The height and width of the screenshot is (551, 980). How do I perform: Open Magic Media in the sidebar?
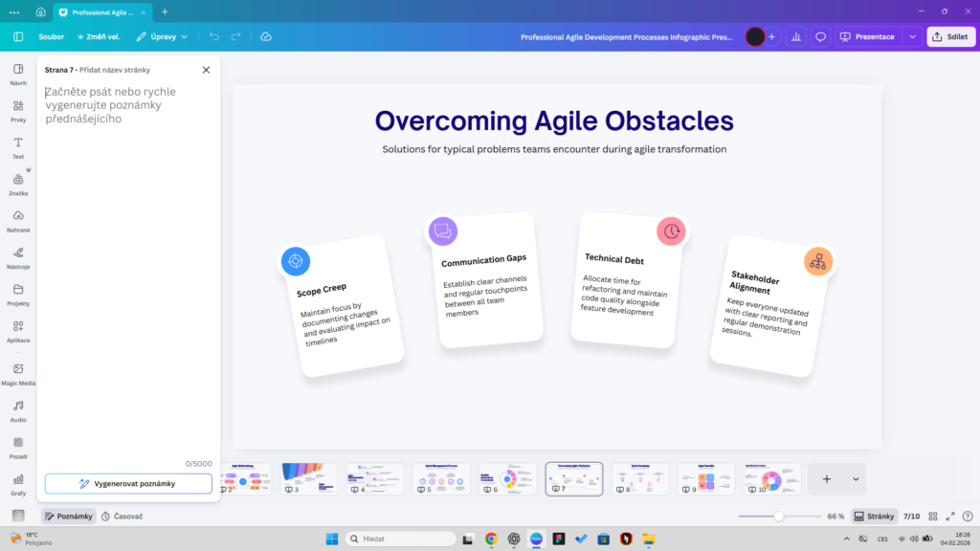pyautogui.click(x=18, y=374)
